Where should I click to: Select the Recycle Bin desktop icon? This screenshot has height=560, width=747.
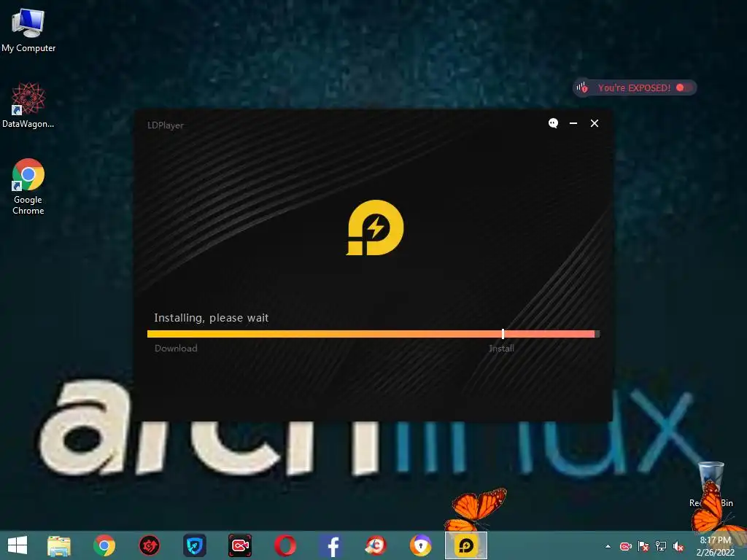point(711,484)
